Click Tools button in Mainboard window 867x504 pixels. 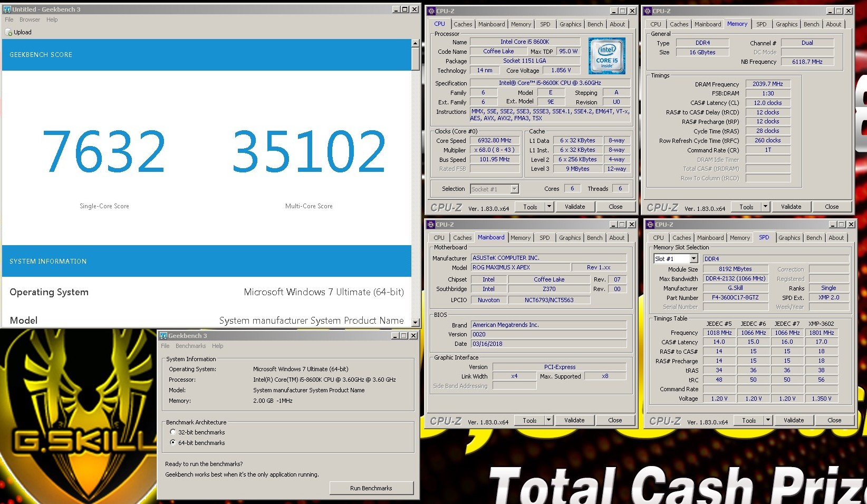pos(529,420)
